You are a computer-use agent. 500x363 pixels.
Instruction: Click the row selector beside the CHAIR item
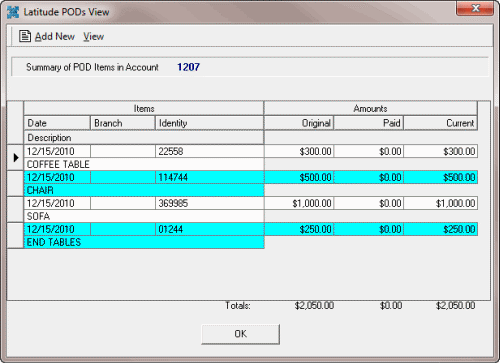(x=15, y=183)
